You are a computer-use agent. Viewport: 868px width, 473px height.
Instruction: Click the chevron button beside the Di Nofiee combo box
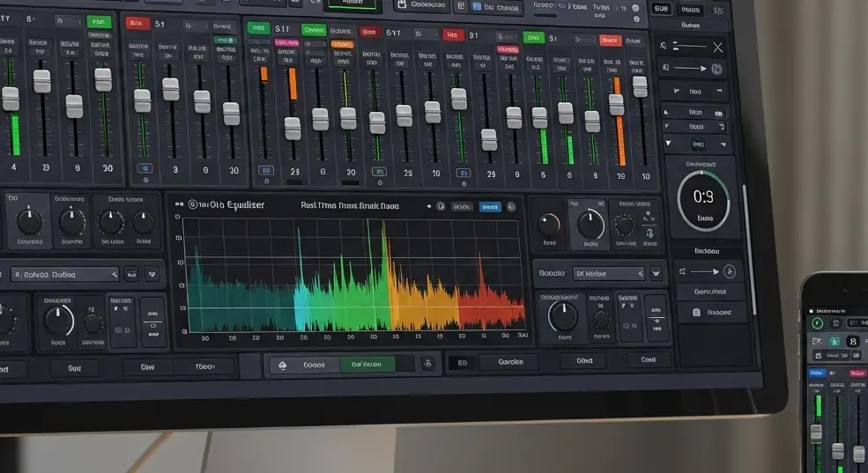pyautogui.click(x=656, y=273)
